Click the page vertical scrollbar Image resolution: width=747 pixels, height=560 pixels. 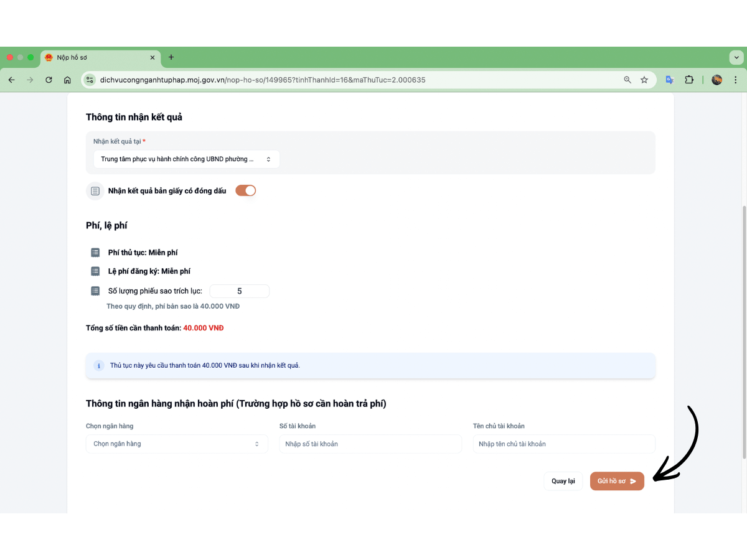click(744, 332)
